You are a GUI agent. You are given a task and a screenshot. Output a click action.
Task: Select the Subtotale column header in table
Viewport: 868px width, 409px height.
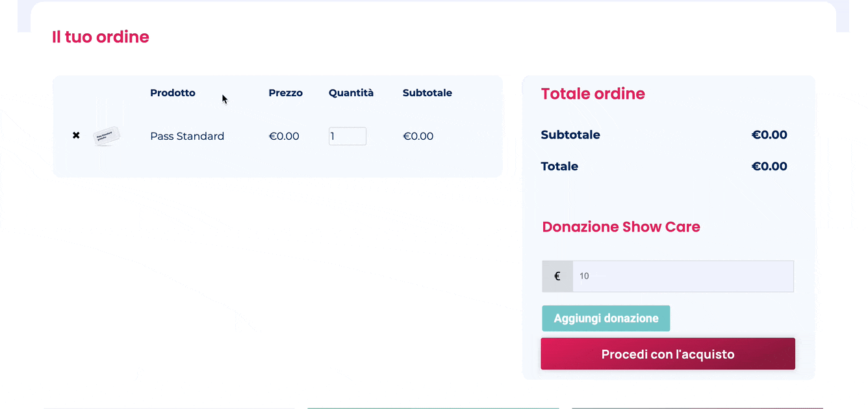click(428, 93)
